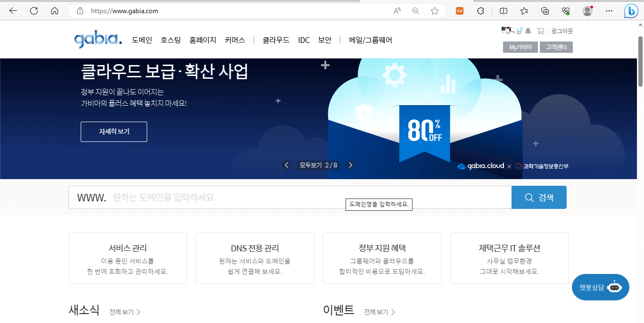Click the 80% OFF cloud banner image
Viewport: 644px width, 323px height.
(x=424, y=118)
